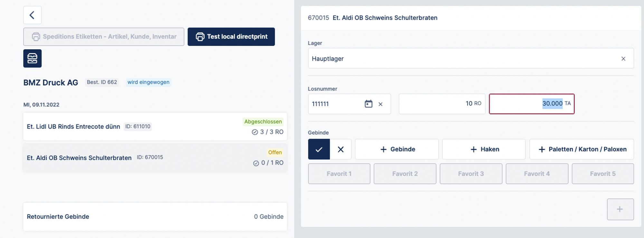Click the large plus button bottom right
Viewport: 644px width, 238px height.
point(620,209)
